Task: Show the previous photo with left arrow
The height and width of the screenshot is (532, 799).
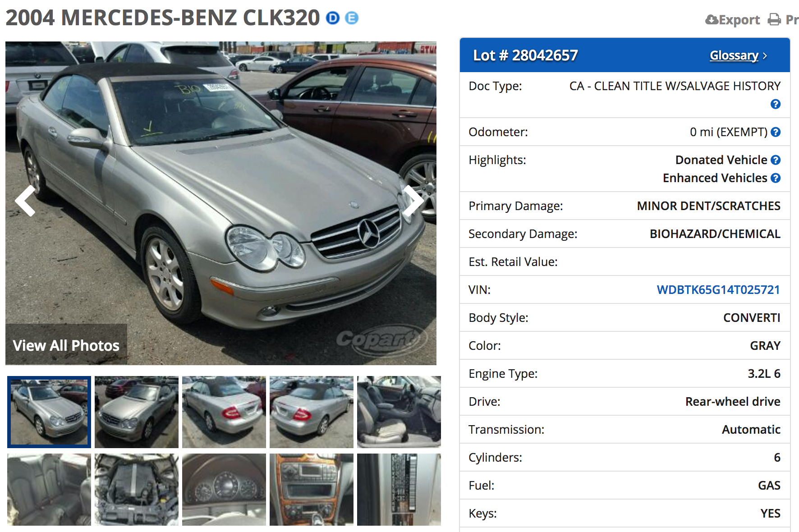Action: 25,201
